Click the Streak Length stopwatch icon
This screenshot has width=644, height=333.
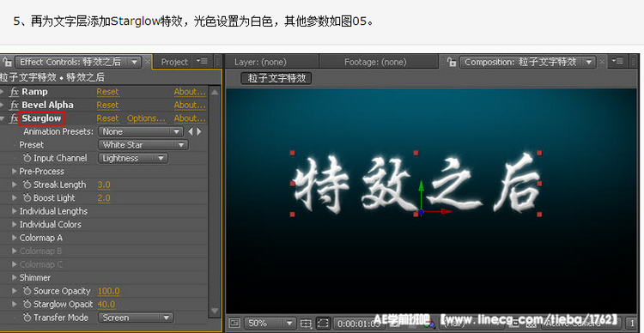27,185
